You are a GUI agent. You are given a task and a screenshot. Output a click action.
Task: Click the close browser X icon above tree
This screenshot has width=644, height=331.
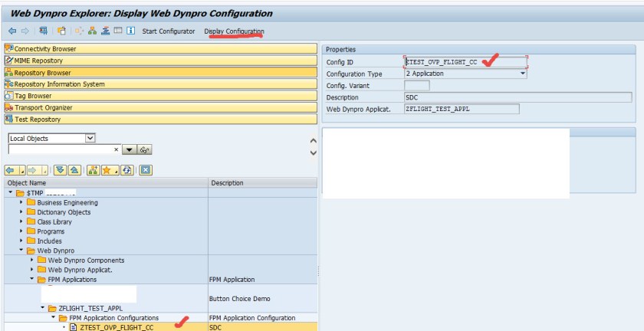pyautogui.click(x=146, y=170)
